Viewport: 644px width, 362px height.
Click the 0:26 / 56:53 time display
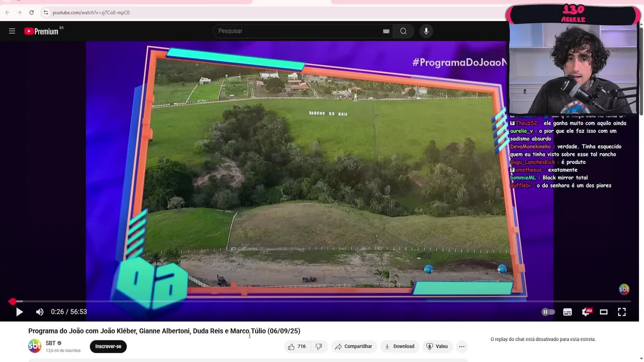click(x=69, y=312)
